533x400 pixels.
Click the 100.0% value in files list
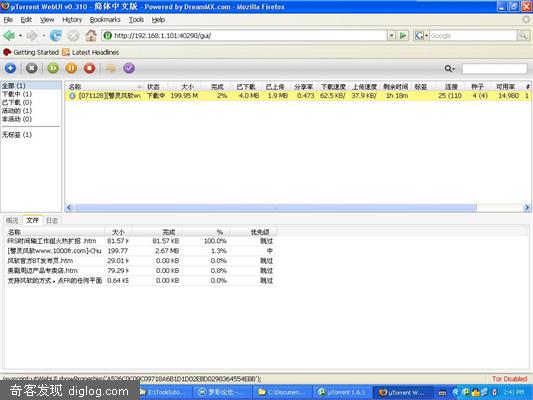[215, 241]
